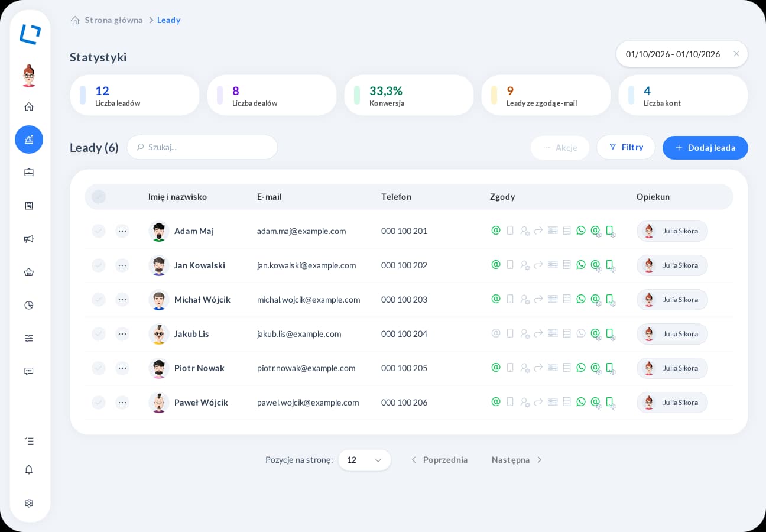Open the Akcje actions dropdown
766x532 pixels.
[x=560, y=148]
